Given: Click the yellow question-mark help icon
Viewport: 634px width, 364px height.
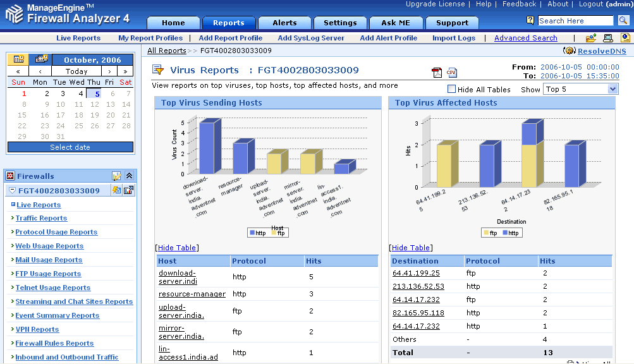Looking at the screenshot, I should point(530,20).
